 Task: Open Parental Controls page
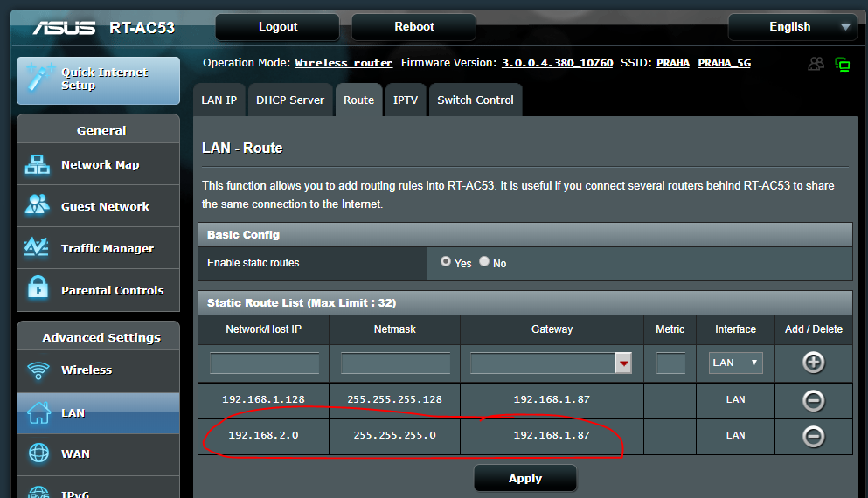point(98,290)
